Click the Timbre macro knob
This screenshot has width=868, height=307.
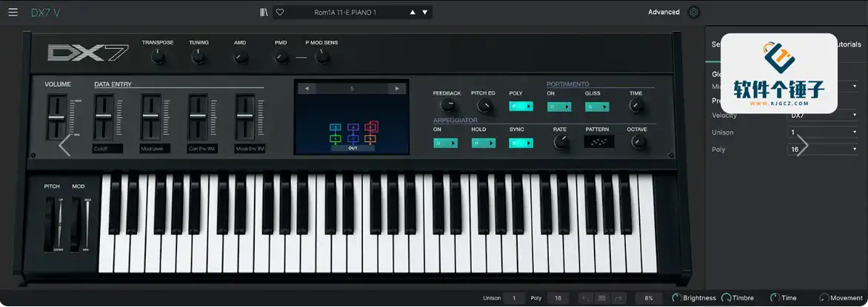[726, 298]
